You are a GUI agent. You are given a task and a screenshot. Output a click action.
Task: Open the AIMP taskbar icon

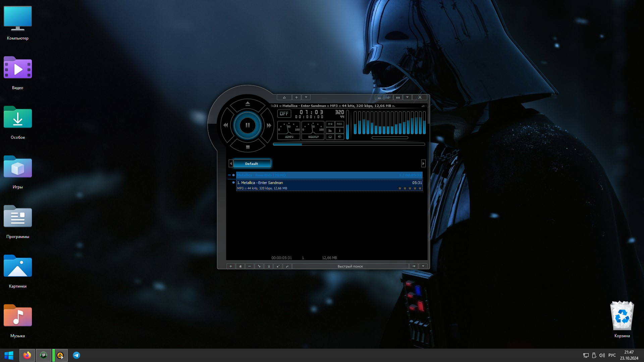(60, 355)
